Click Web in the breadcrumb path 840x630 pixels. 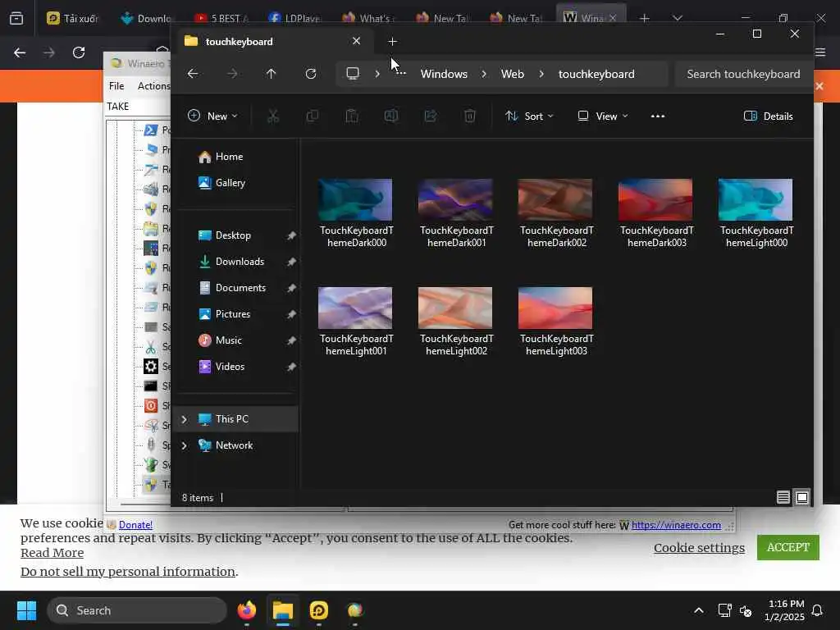coord(512,74)
